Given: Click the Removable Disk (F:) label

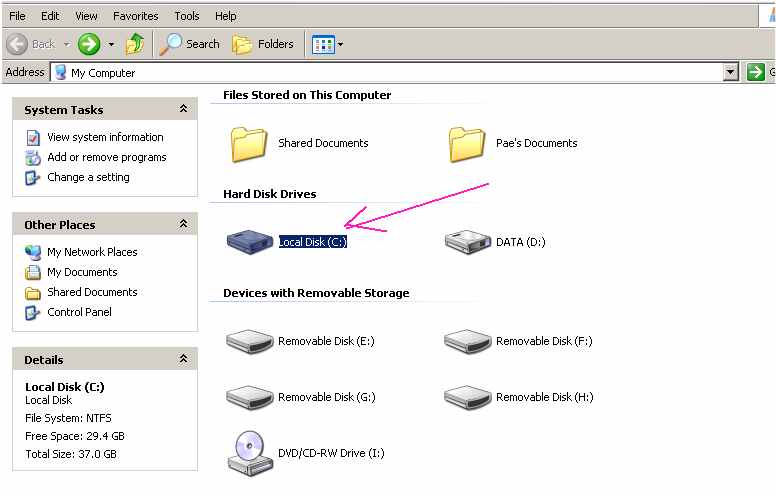Looking at the screenshot, I should [544, 341].
